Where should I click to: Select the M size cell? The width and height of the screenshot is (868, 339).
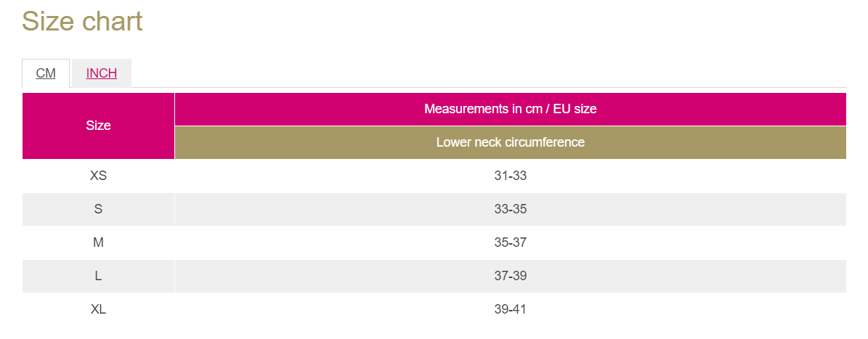(x=98, y=242)
